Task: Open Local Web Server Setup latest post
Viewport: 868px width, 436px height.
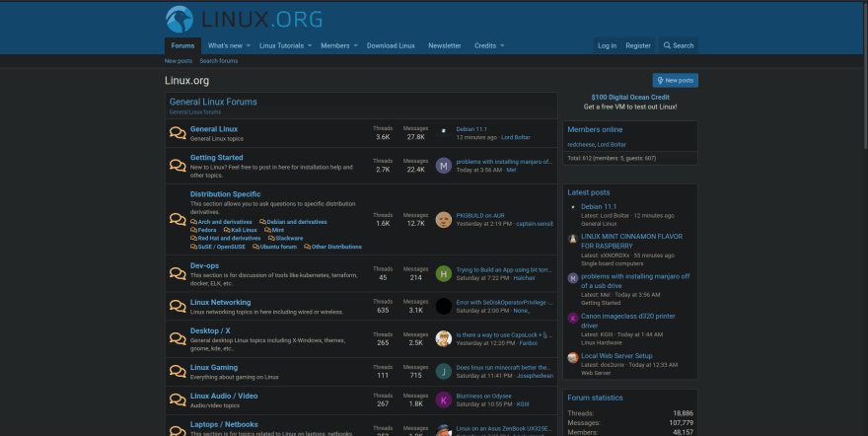Action: click(x=616, y=356)
